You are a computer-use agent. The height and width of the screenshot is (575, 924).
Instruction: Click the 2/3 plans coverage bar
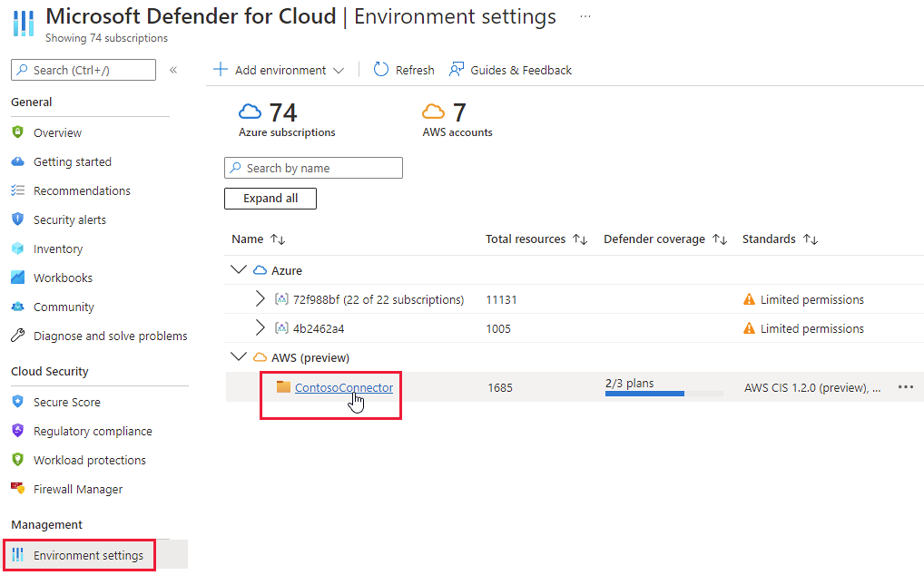pos(664,393)
